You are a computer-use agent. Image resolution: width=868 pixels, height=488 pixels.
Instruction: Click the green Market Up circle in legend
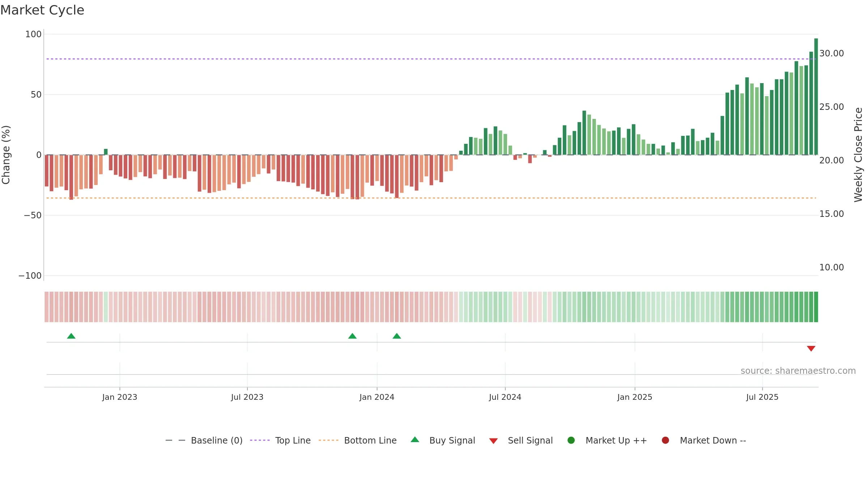pos(571,440)
